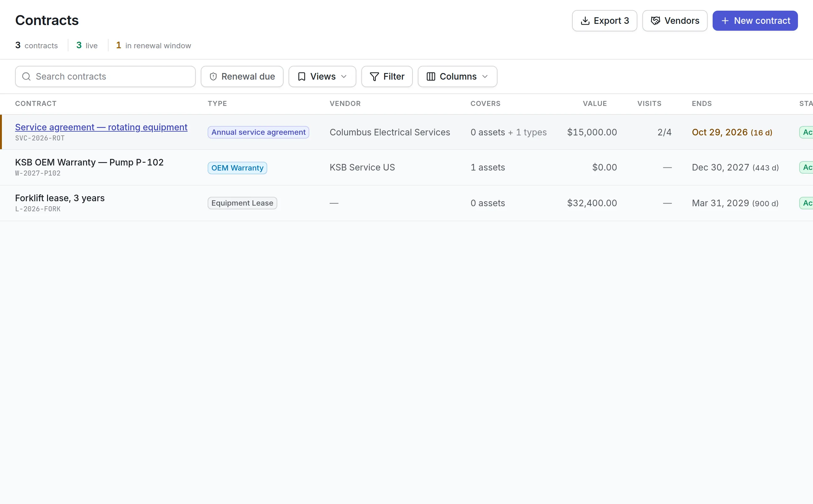Sort by the VISITS column header

(x=649, y=104)
